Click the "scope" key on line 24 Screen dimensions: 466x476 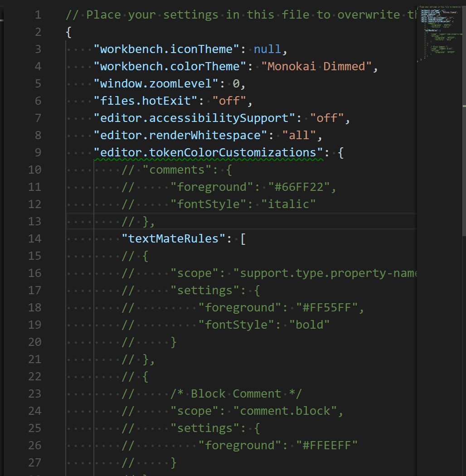(194, 411)
